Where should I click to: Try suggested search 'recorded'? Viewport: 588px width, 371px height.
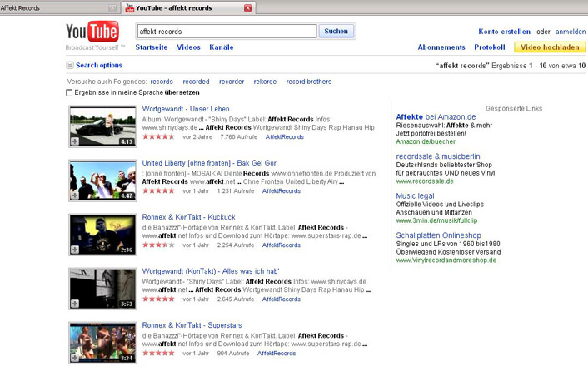196,82
